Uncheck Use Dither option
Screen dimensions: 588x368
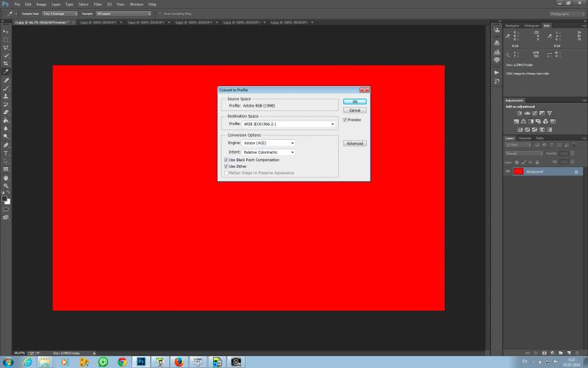tap(226, 166)
